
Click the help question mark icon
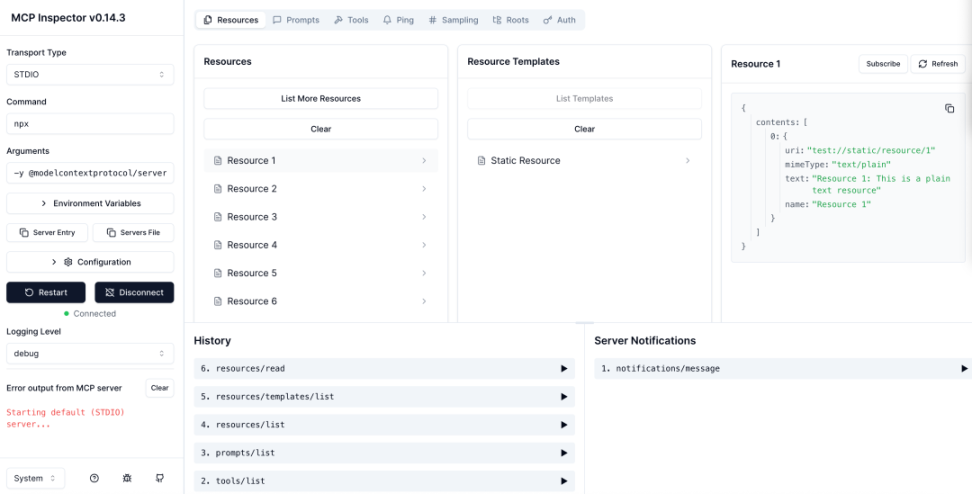pyautogui.click(x=94, y=478)
